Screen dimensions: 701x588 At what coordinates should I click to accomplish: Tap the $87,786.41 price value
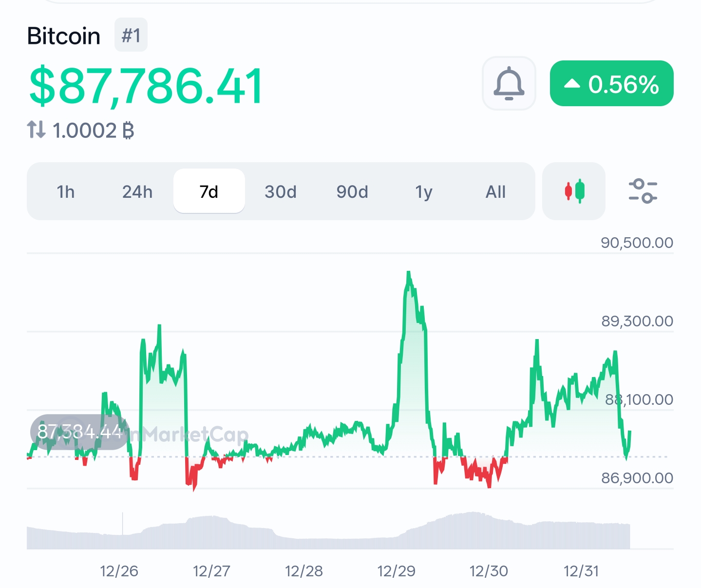[146, 87]
